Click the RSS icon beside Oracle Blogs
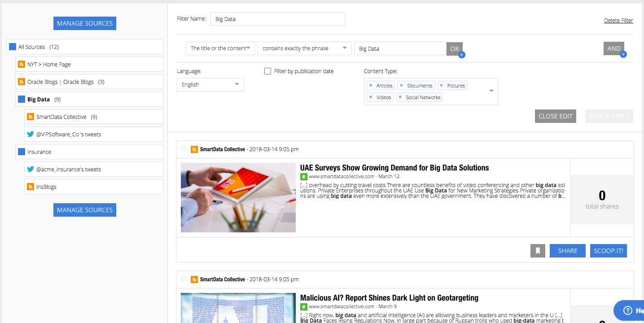The height and width of the screenshot is (323, 644). tap(21, 82)
